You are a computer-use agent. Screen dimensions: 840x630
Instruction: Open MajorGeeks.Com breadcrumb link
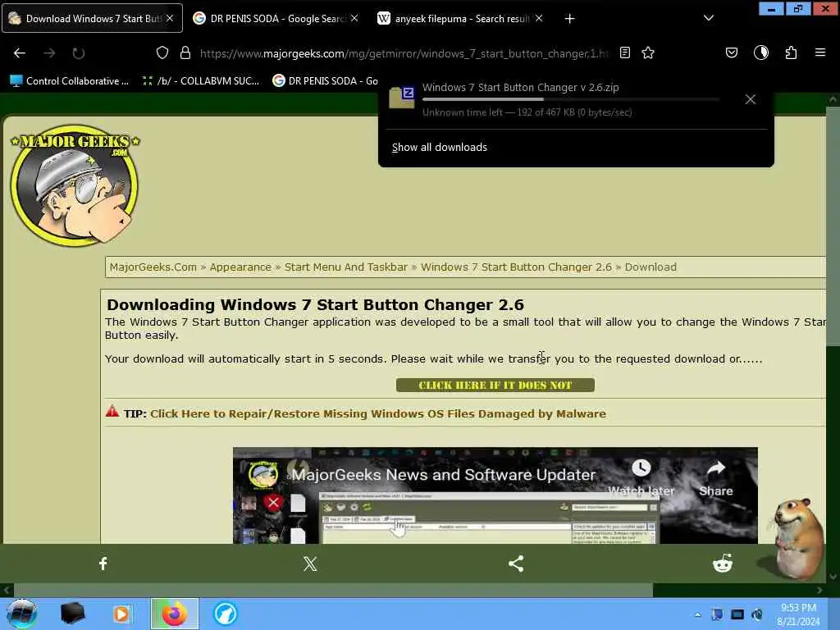[x=153, y=267]
